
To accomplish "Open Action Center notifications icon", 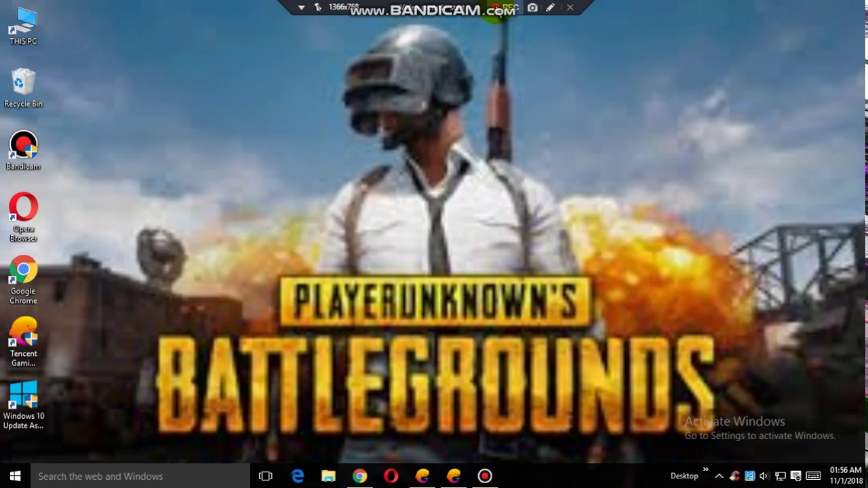I will point(796,476).
